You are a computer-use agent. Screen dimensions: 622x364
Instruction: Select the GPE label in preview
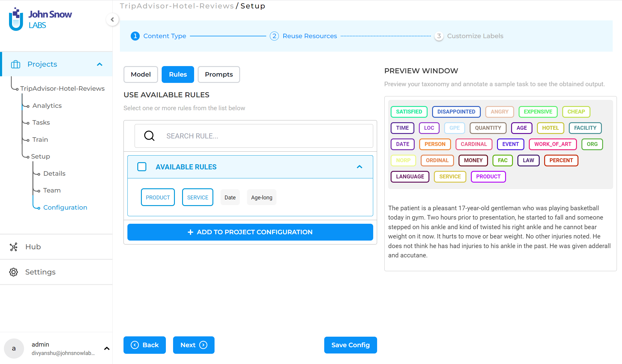pyautogui.click(x=455, y=128)
